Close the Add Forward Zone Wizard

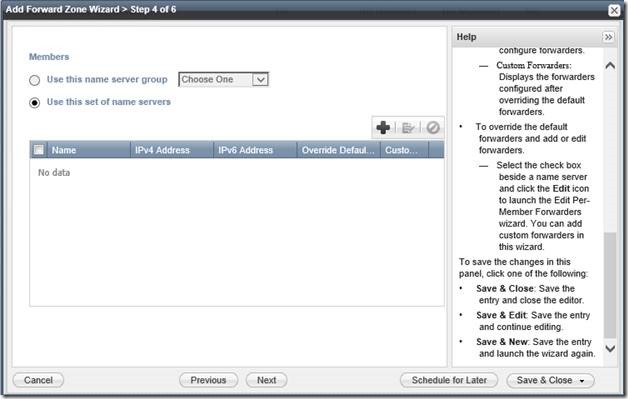614,10
